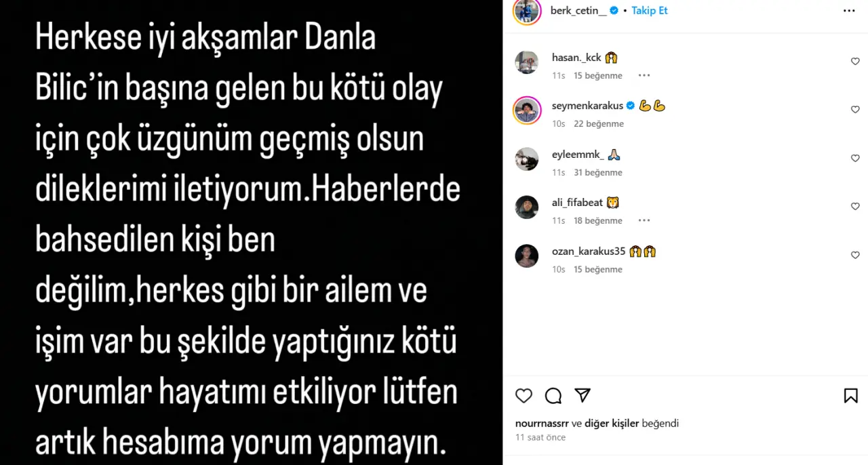868x465 pixels.
Task: View berk_cetin__ profile picture story
Action: point(527,11)
